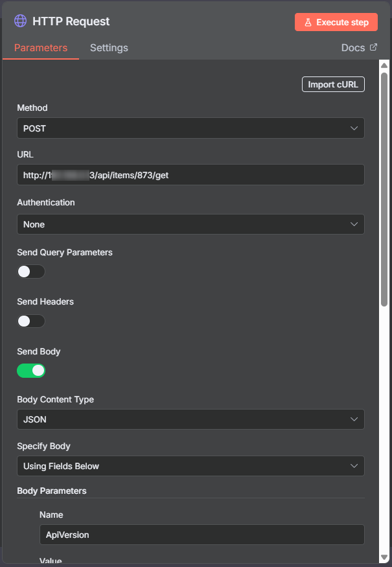Open the Docs link

click(x=354, y=48)
